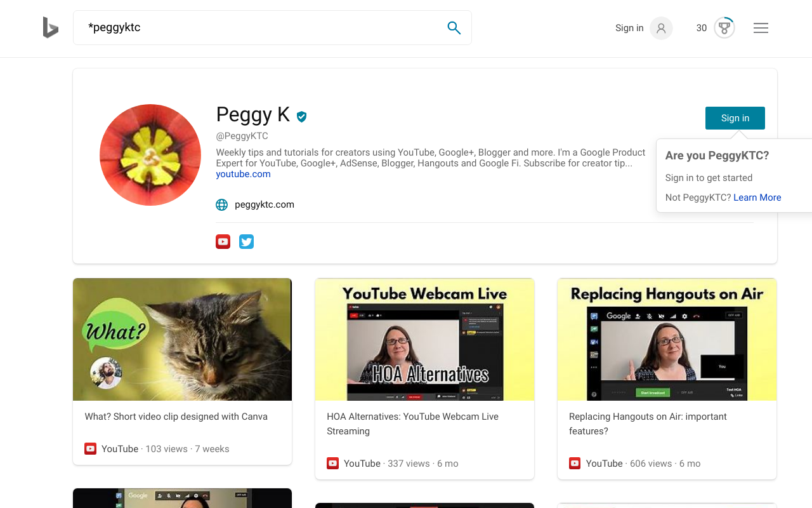
Task: Click the globe icon beside peggyktc.com
Action: pos(221,204)
